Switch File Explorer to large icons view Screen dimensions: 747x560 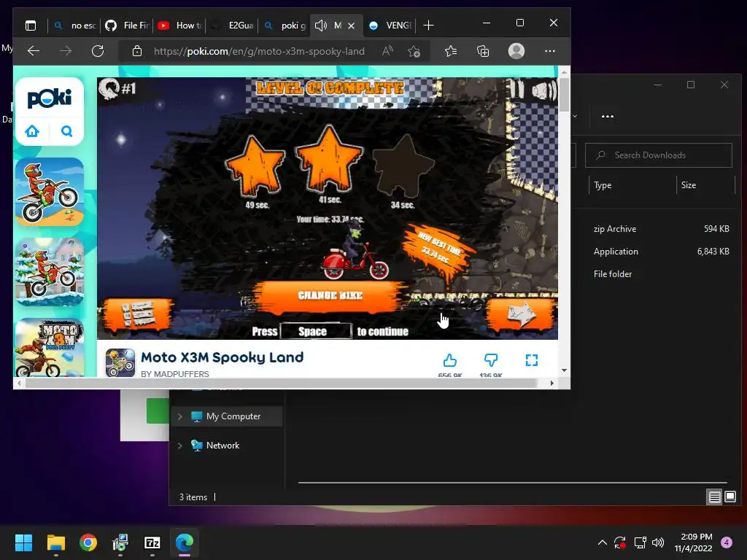pos(730,497)
